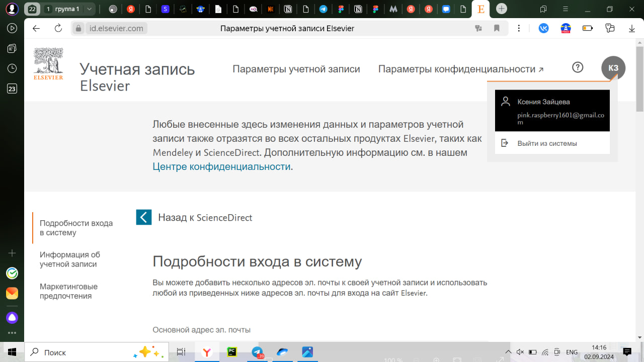Click the sidebar green checkmark icon
This screenshot has height=362, width=644.
point(12,273)
